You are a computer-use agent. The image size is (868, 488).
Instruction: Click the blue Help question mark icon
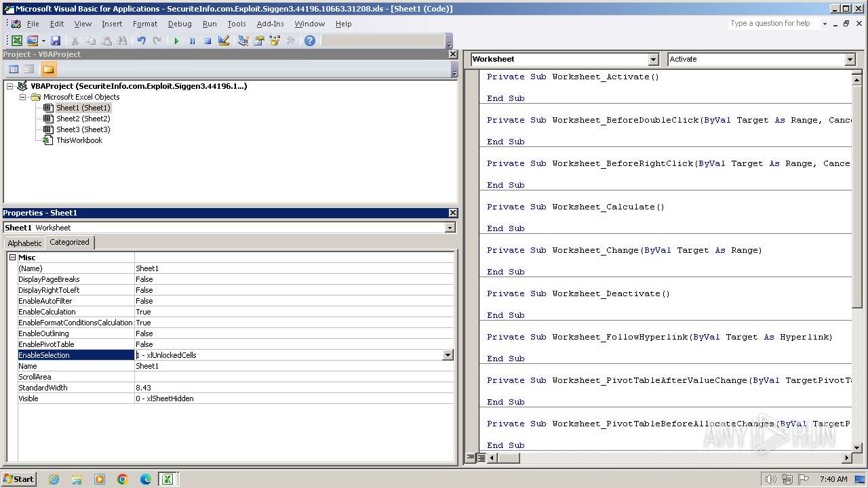[x=310, y=41]
